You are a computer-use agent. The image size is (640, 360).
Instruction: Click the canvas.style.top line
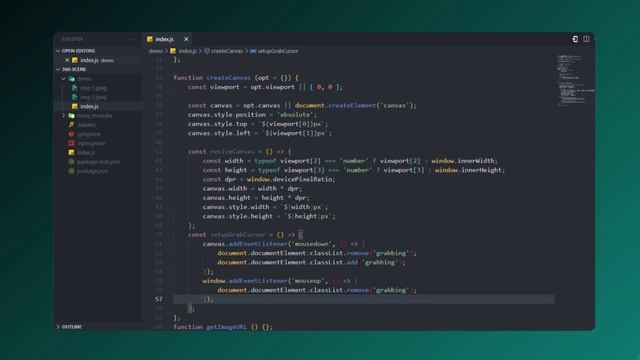(258, 124)
